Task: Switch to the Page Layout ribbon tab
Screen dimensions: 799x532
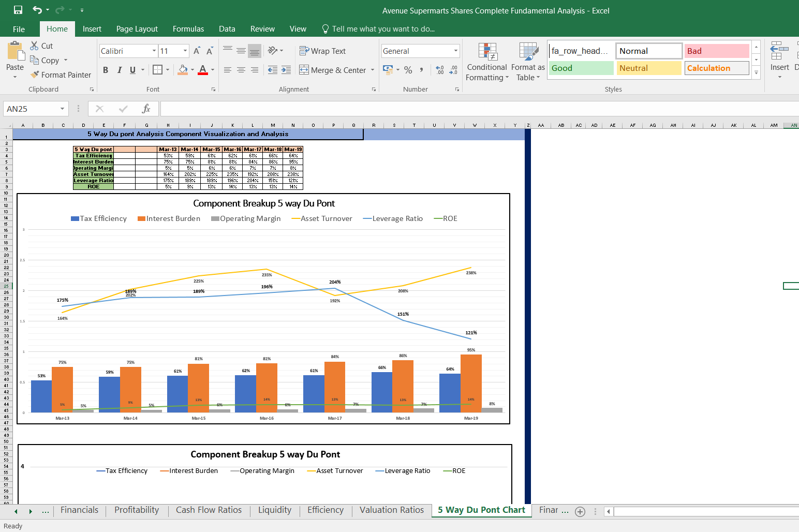Action: tap(137, 29)
